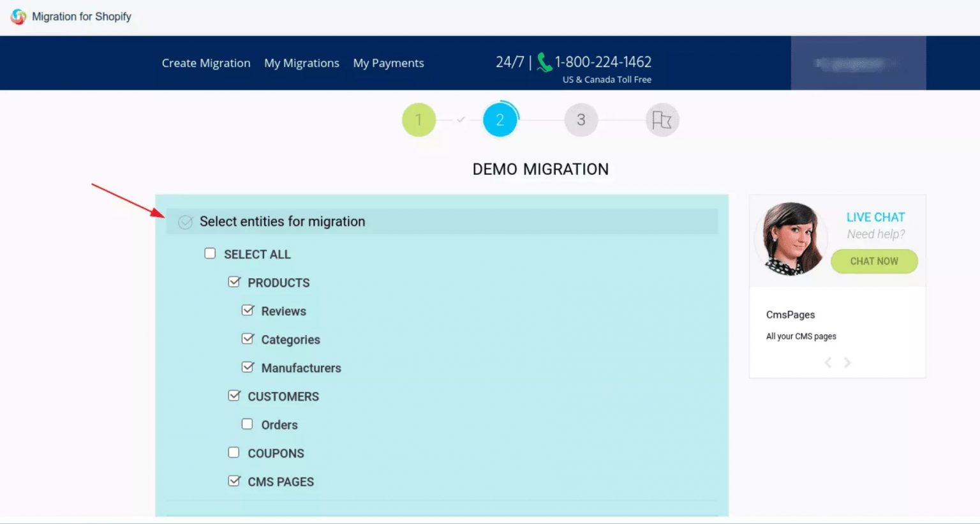
Task: Select step 1 circle in the progress bar
Action: click(419, 119)
